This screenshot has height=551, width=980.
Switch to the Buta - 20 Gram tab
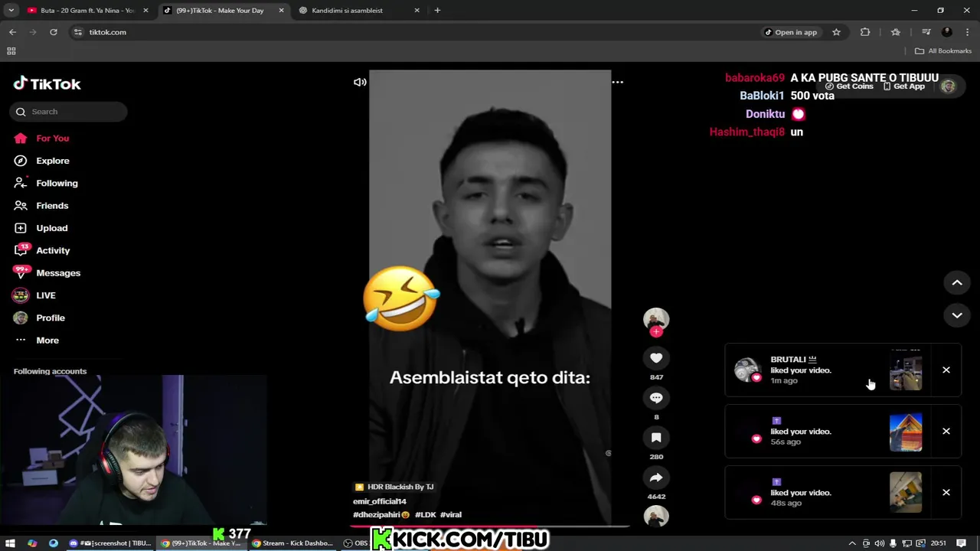pos(87,11)
